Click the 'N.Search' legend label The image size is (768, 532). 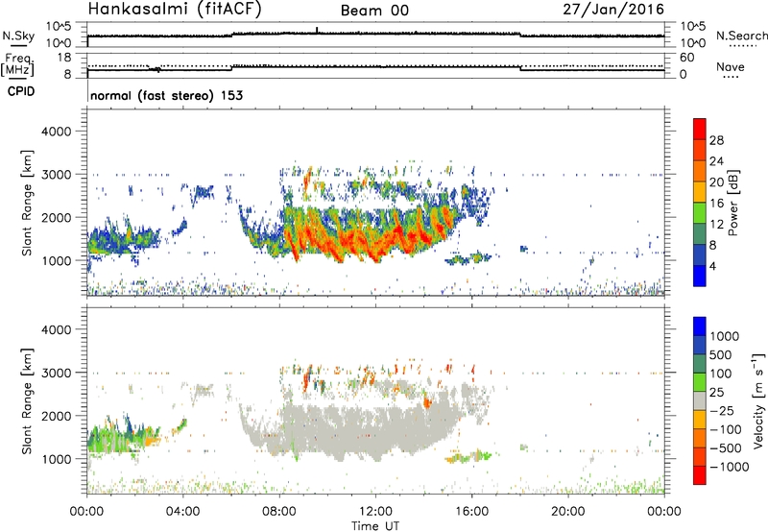[x=742, y=36]
